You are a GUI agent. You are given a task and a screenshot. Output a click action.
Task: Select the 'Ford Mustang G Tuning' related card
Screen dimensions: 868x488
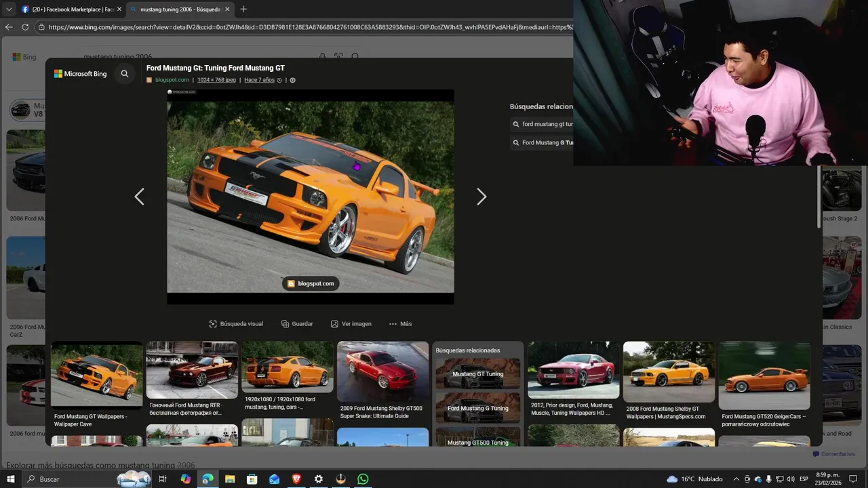pyautogui.click(x=478, y=408)
